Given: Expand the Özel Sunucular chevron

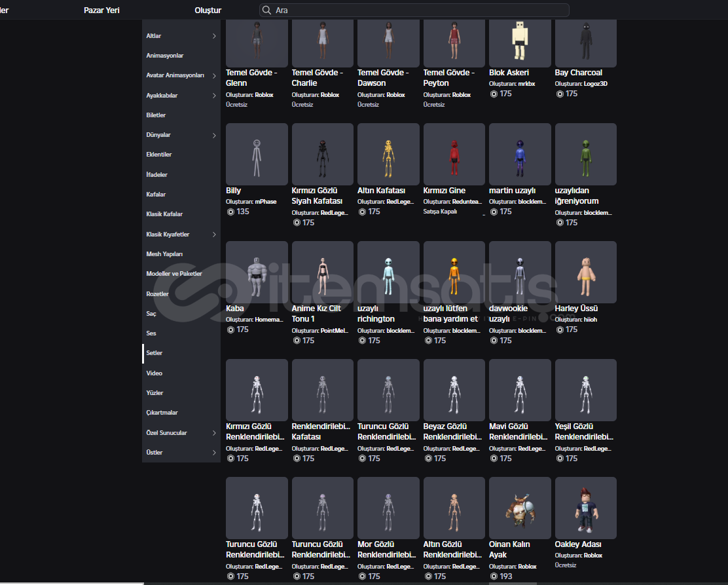Looking at the screenshot, I should 214,433.
